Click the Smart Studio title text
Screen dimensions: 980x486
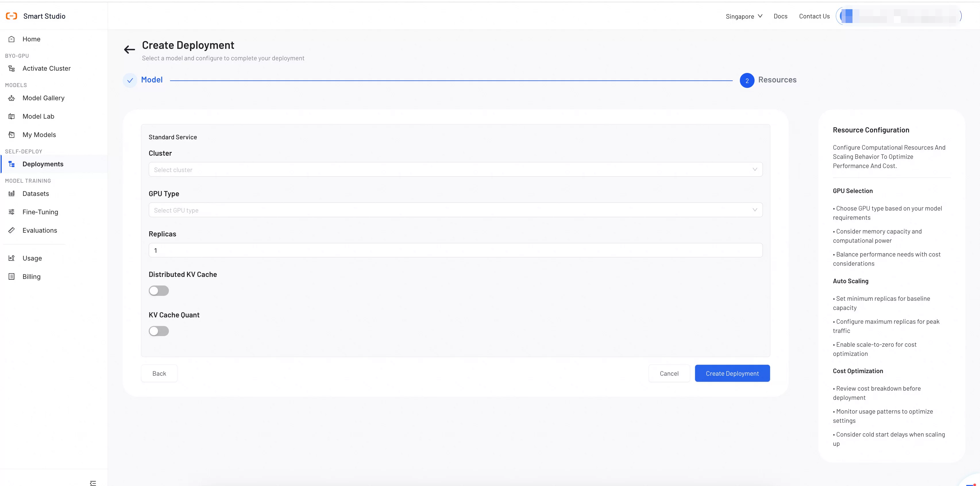tap(44, 16)
